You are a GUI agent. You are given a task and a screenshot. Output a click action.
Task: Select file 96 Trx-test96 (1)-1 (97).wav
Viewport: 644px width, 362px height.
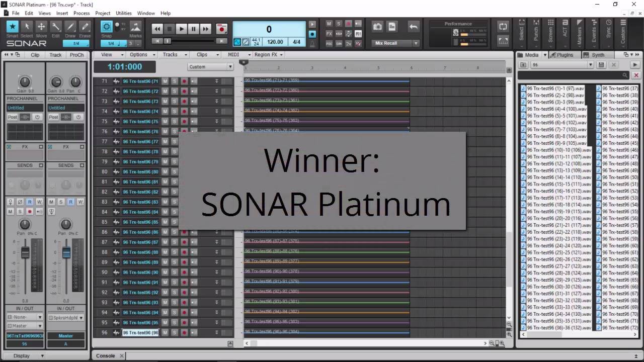click(552, 88)
